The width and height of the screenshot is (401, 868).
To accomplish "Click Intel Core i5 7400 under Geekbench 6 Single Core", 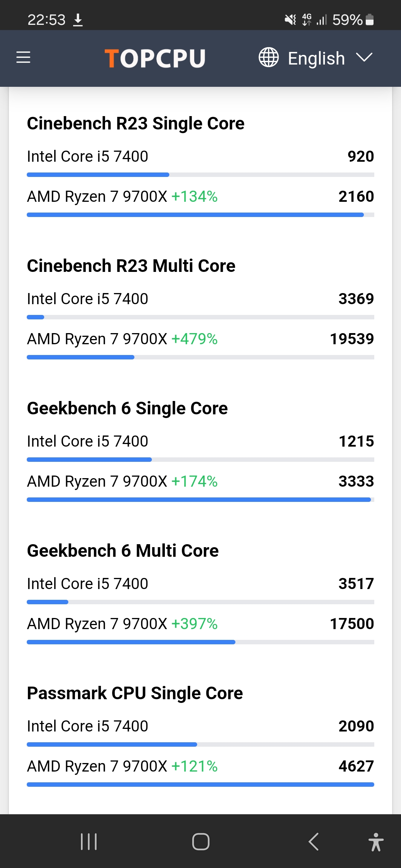I will 88,441.
